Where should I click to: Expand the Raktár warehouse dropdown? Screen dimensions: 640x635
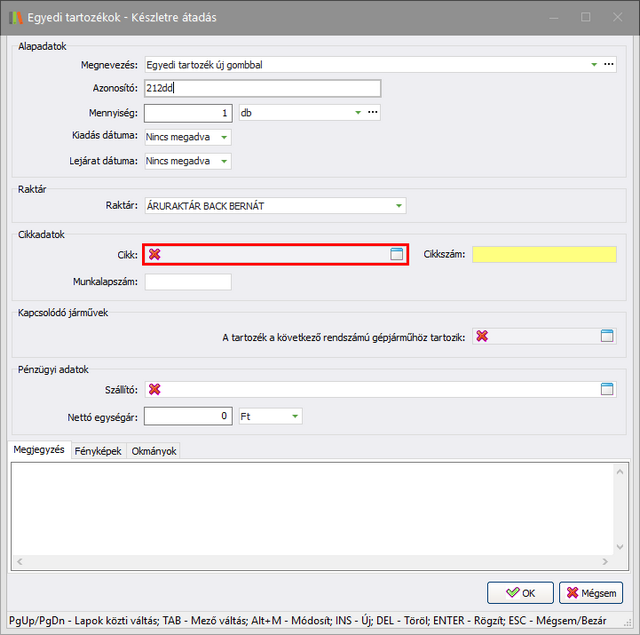coord(399,207)
